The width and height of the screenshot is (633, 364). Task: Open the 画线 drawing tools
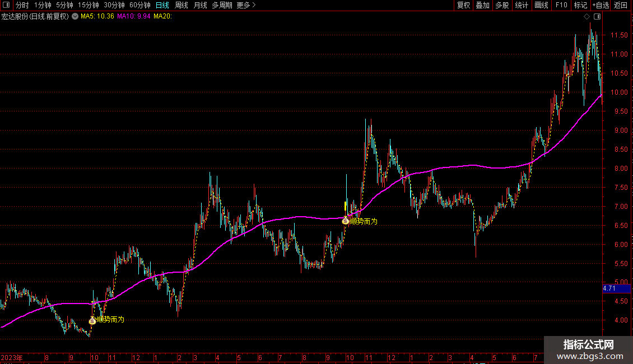click(541, 5)
